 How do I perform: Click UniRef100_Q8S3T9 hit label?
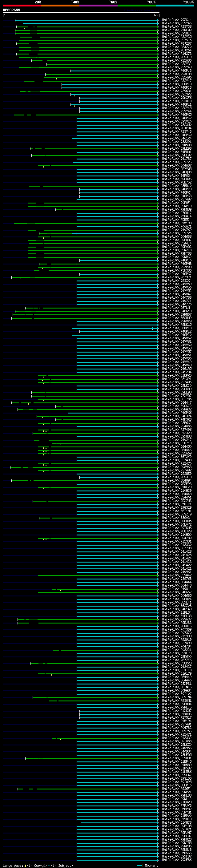pos(176,57)
